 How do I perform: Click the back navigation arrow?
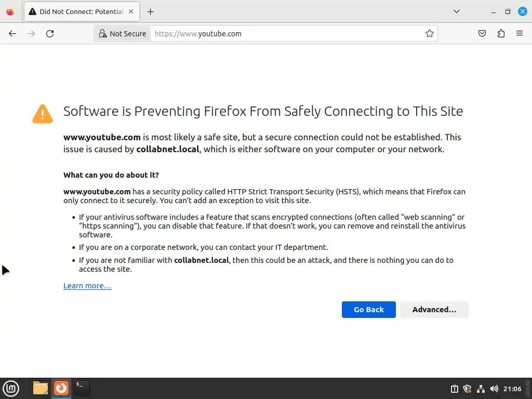pos(12,34)
